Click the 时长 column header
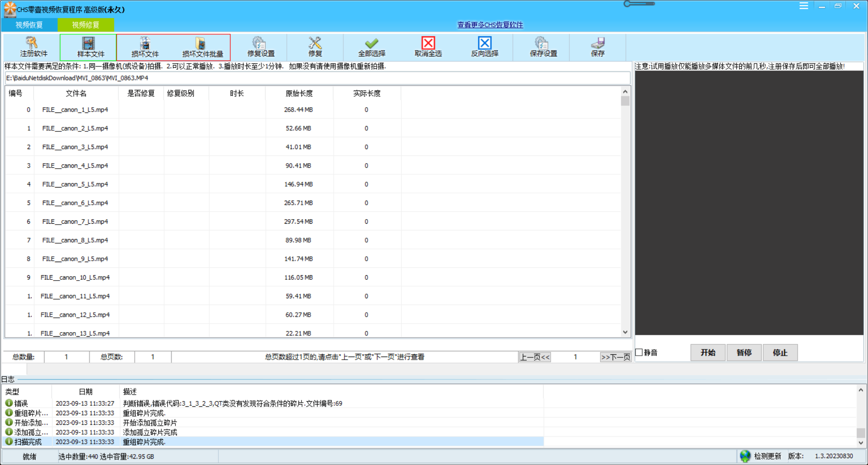The image size is (868, 465). coord(237,94)
